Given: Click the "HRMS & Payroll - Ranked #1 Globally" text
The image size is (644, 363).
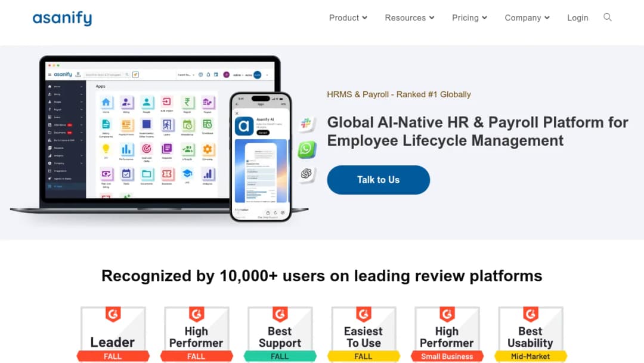Looking at the screenshot, I should [x=399, y=94].
